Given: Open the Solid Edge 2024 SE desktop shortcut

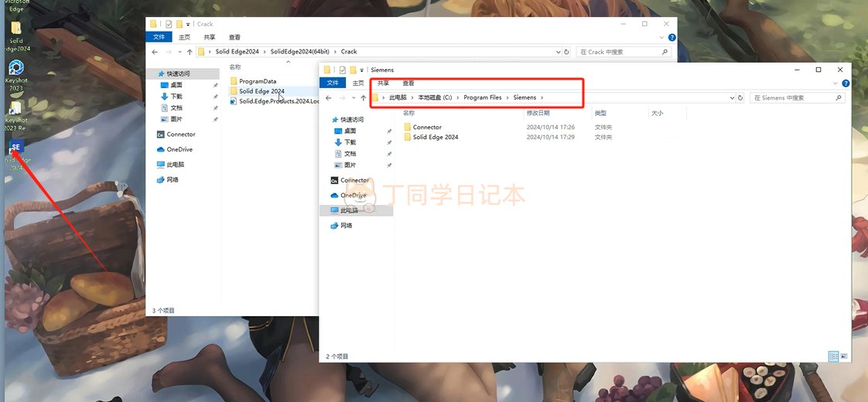Looking at the screenshot, I should [x=16, y=155].
